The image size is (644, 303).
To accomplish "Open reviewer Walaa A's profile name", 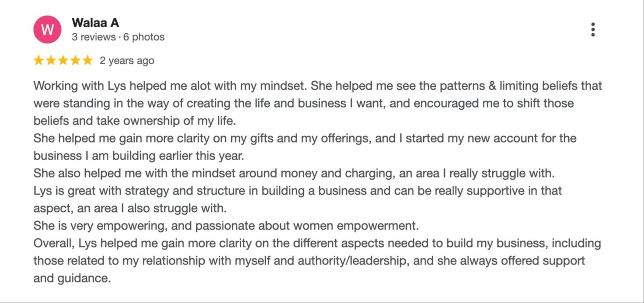I will pos(95,23).
